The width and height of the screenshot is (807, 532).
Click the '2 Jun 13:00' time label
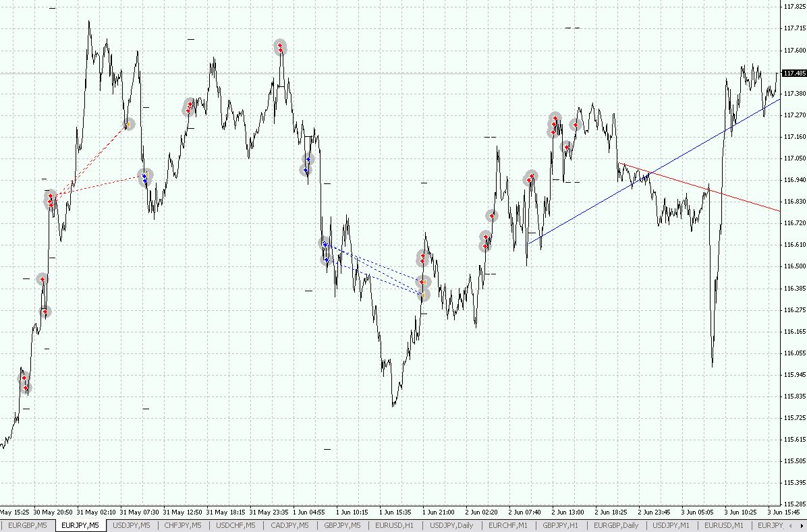click(x=567, y=512)
